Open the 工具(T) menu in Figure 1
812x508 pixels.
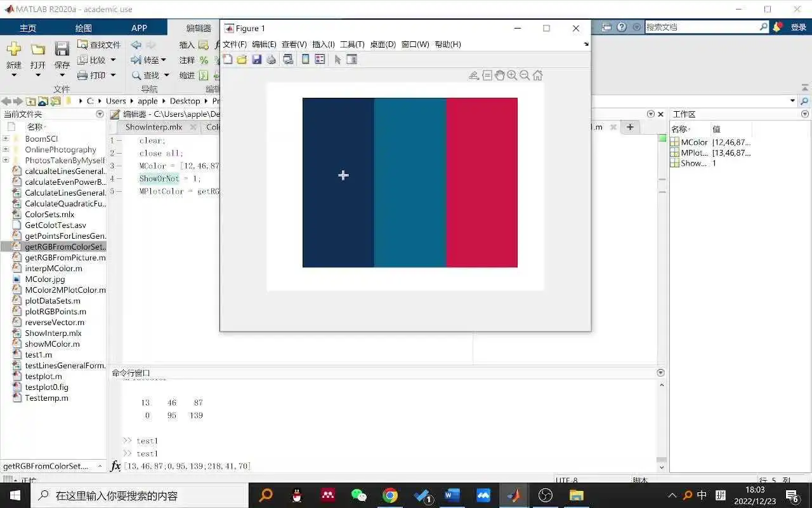352,44
